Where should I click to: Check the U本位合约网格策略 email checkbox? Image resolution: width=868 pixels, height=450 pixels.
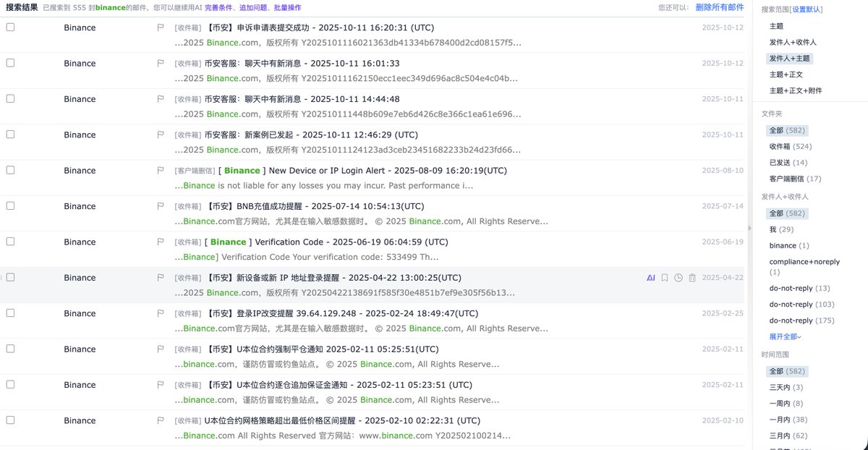(x=10, y=420)
